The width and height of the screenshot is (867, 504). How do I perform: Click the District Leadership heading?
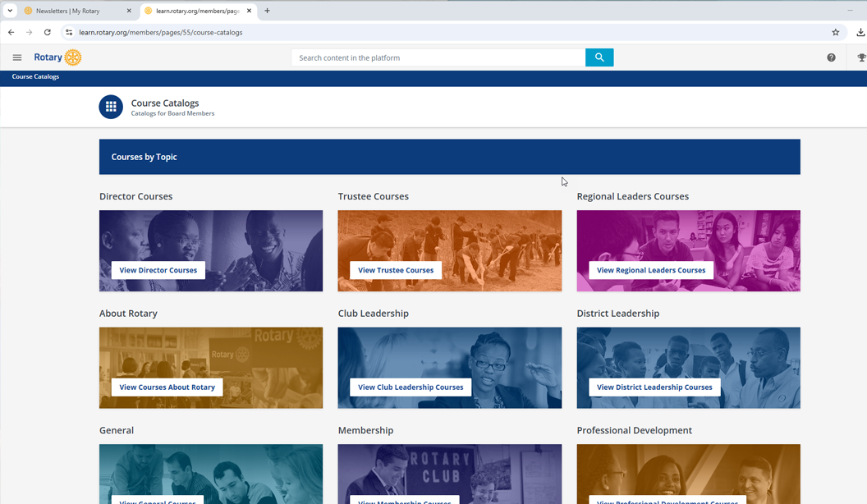(618, 314)
